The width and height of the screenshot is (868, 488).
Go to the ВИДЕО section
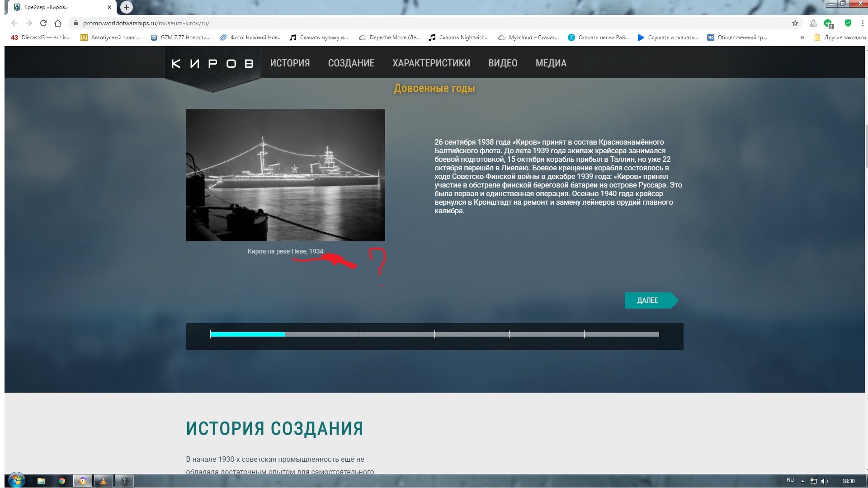click(x=503, y=63)
